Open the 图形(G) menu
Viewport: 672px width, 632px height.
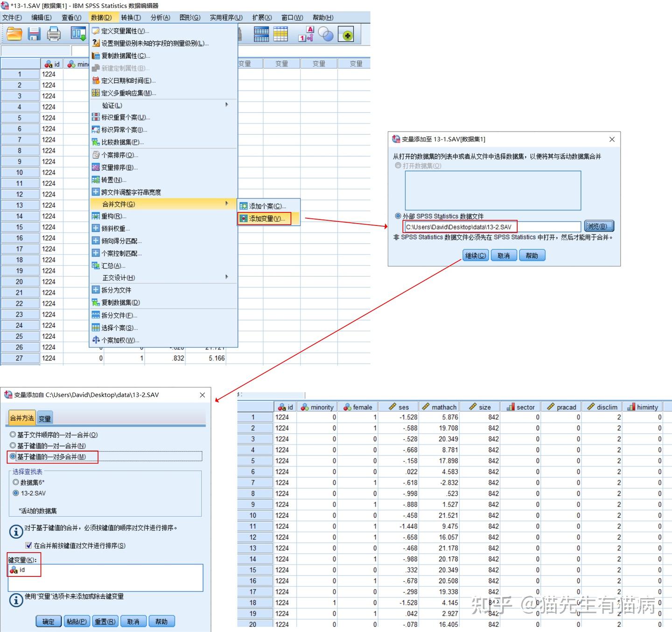pos(189,17)
